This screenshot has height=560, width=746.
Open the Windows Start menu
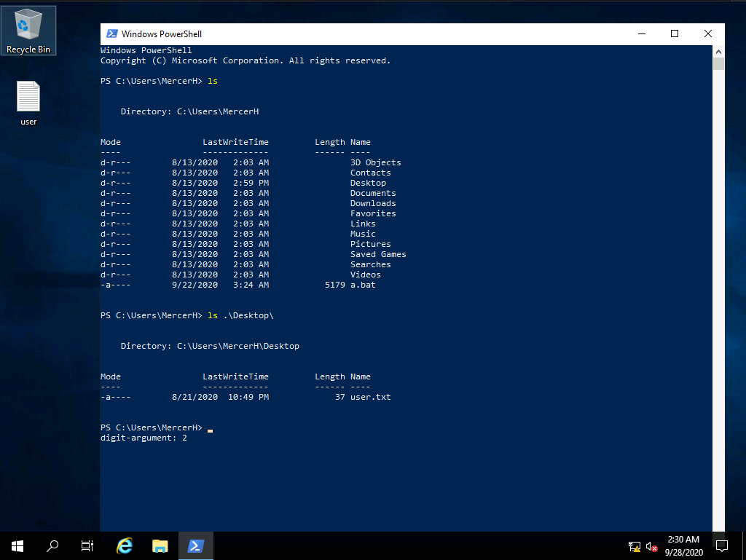pyautogui.click(x=17, y=545)
